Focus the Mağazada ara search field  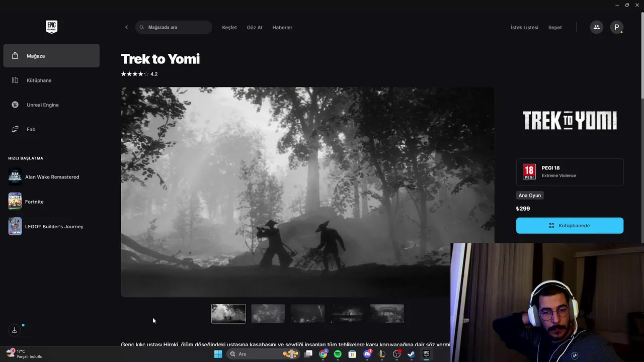pos(174,27)
